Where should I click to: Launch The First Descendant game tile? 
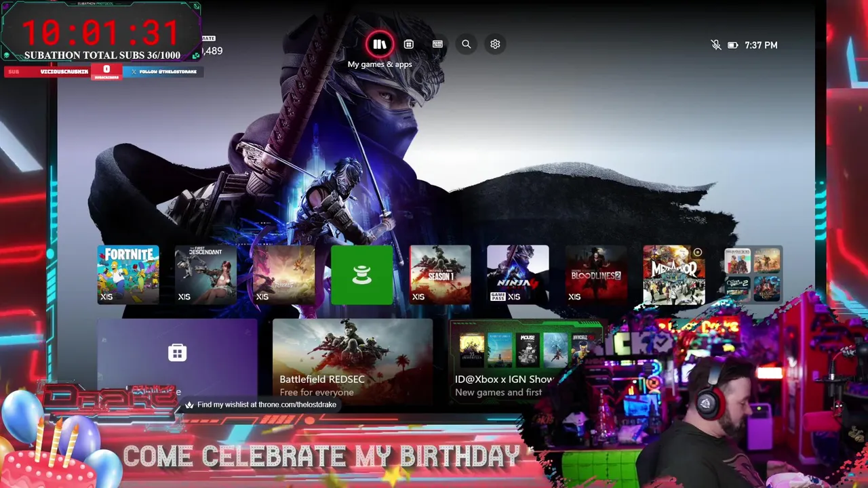tap(205, 274)
